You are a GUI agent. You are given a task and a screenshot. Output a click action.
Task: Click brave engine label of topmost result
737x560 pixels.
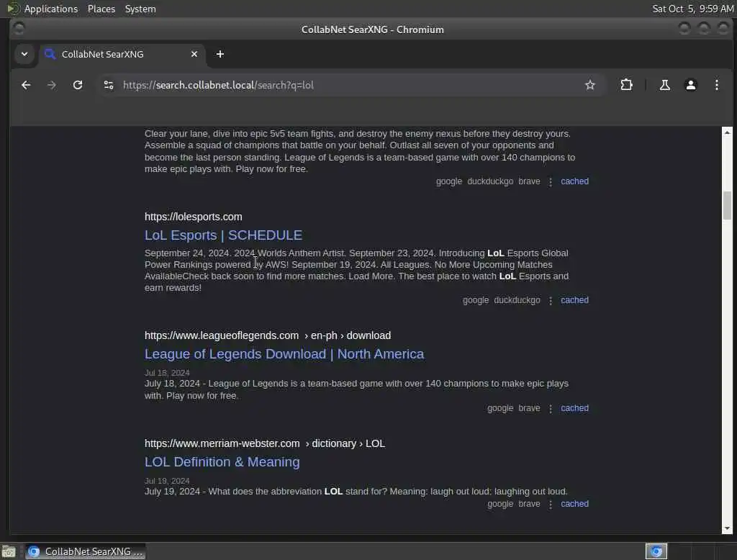pyautogui.click(x=529, y=181)
